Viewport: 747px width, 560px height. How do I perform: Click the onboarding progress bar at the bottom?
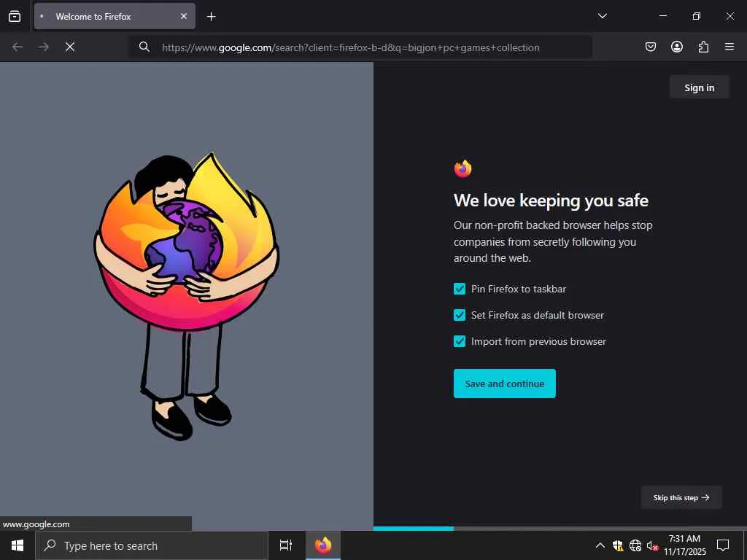[560, 528]
